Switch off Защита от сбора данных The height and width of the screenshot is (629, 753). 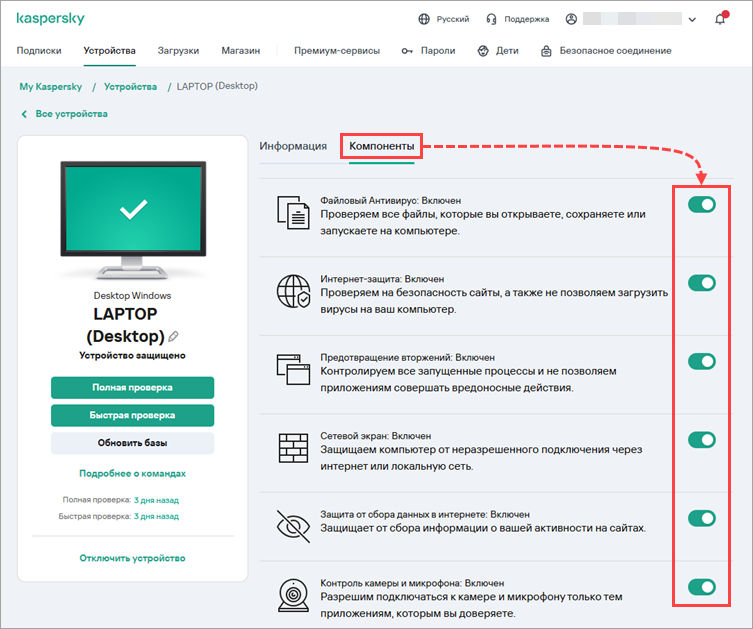pyautogui.click(x=702, y=518)
